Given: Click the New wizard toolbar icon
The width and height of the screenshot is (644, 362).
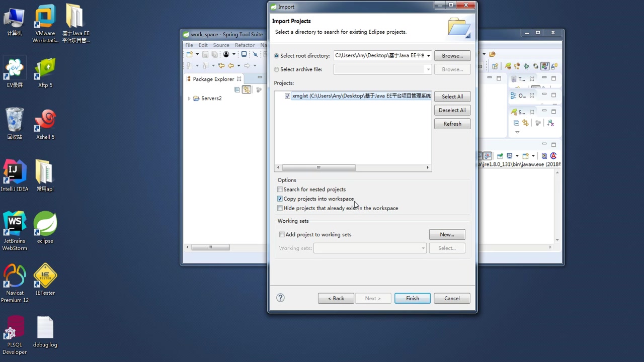Looking at the screenshot, I should pos(190,54).
